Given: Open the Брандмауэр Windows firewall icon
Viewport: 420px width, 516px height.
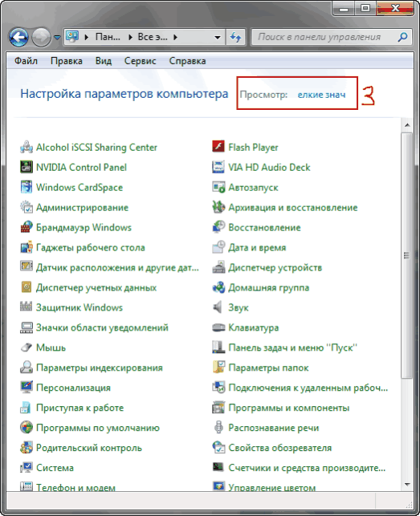Looking at the screenshot, I should coord(27,227).
